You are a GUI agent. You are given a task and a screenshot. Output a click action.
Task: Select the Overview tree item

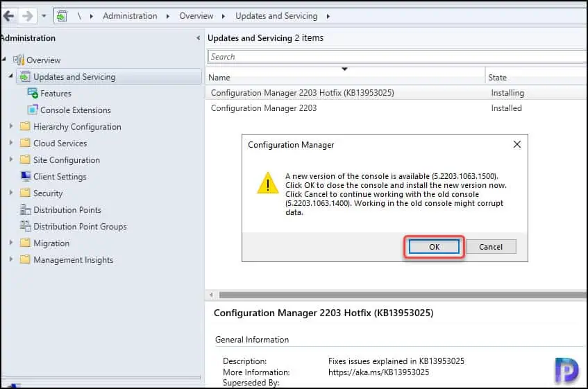pos(44,60)
